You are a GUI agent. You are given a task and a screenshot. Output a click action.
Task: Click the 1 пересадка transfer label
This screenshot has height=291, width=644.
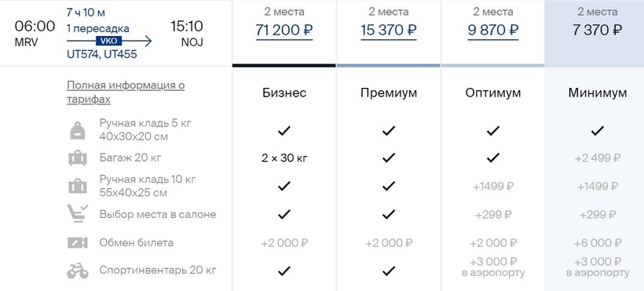pos(97,29)
